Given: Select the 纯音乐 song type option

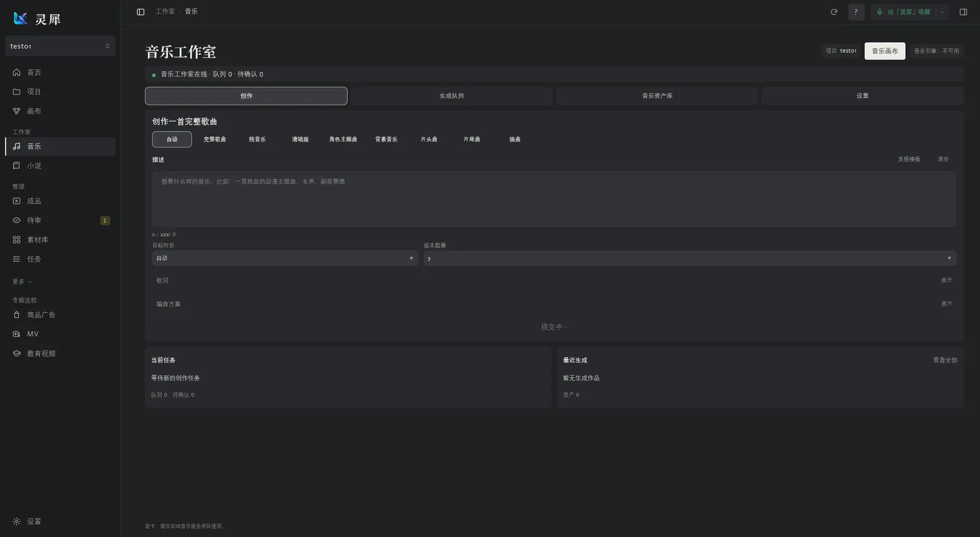Looking at the screenshot, I should click(x=257, y=139).
